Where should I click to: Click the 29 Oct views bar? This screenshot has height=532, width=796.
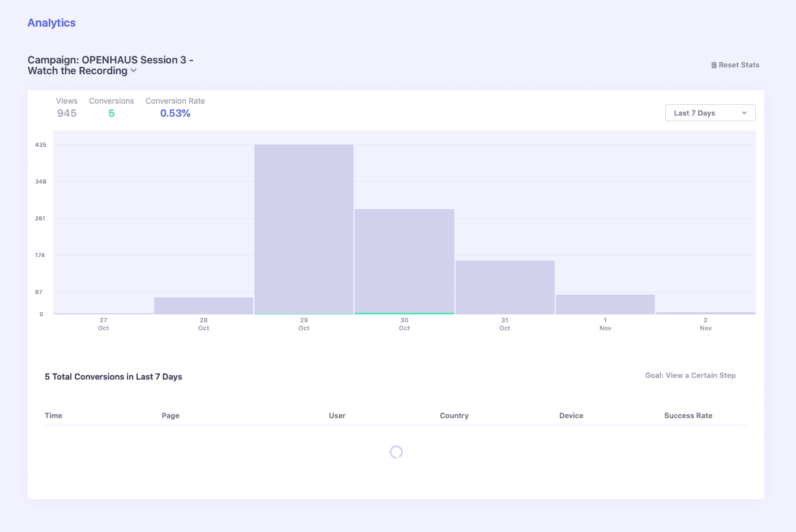(x=304, y=227)
